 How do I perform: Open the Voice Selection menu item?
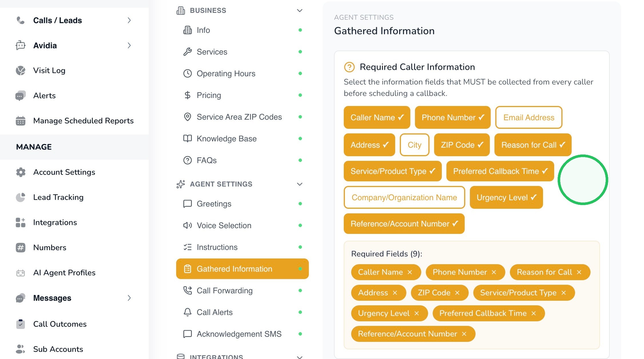point(242,225)
